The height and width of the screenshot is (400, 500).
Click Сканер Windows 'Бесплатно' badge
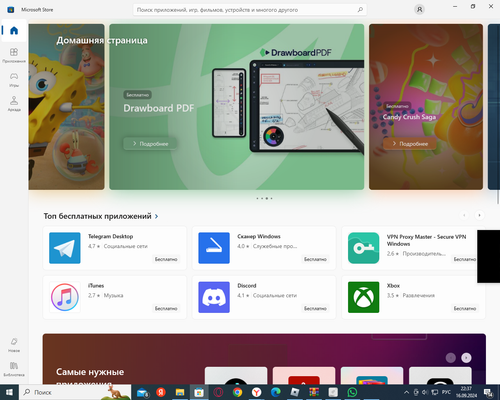click(x=315, y=259)
